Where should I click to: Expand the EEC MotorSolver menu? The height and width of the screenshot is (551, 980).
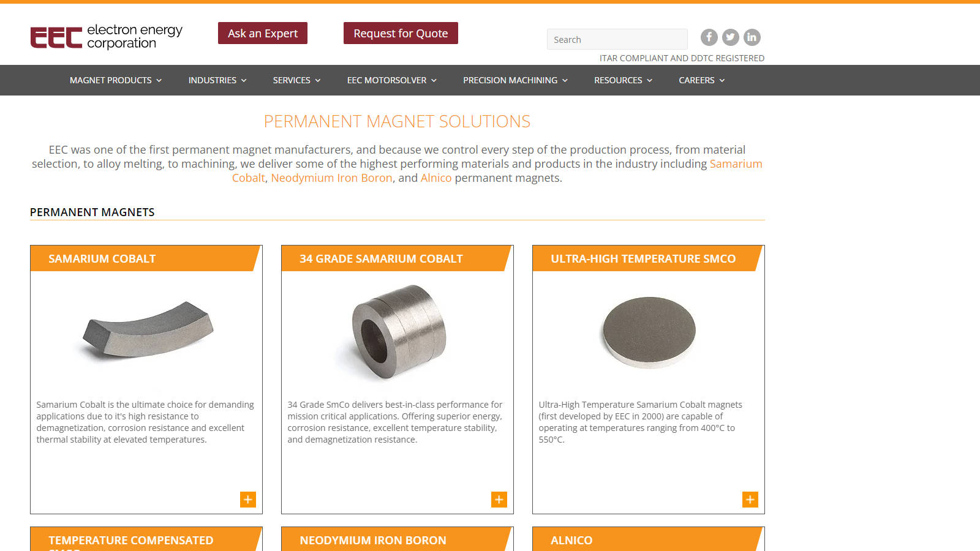(x=392, y=80)
